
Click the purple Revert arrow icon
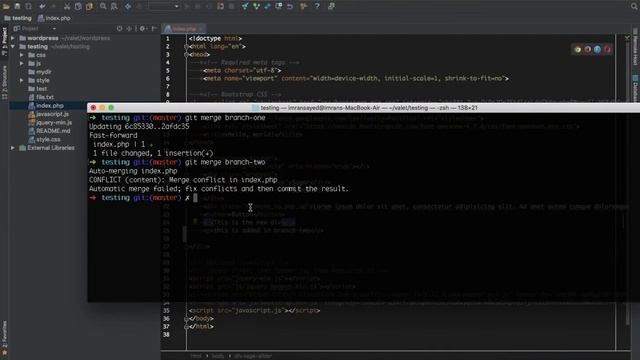point(290,6)
